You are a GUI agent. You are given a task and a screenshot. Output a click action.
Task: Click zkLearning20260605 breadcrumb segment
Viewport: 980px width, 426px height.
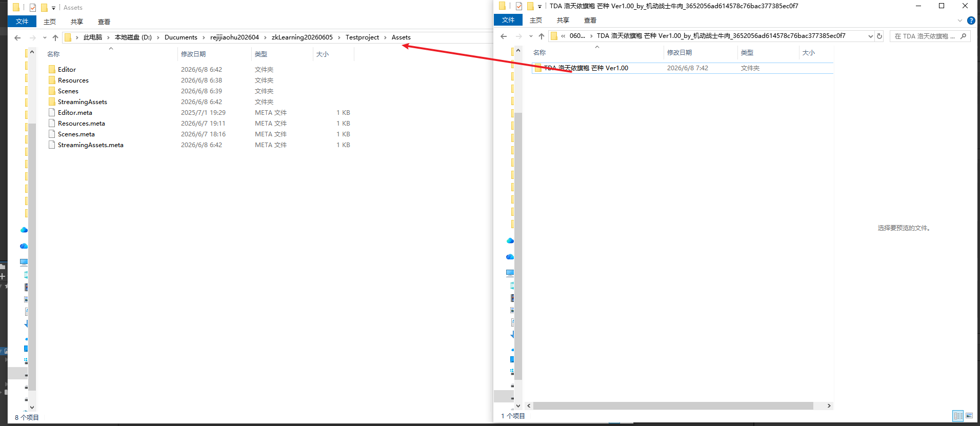coord(302,37)
